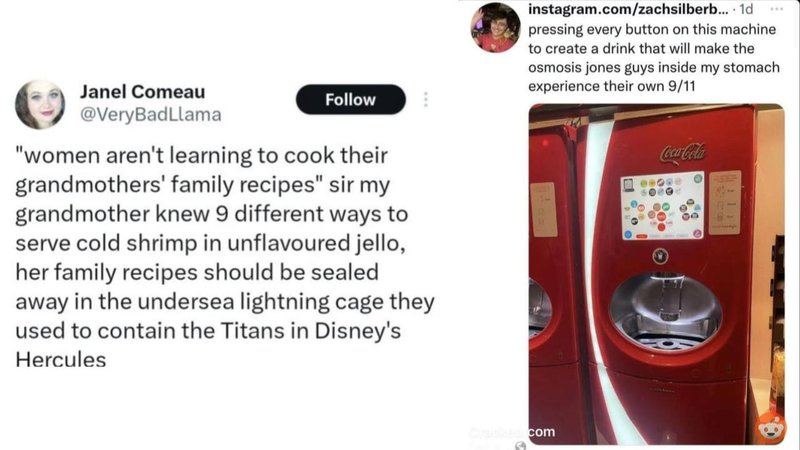Click the caption about pressing every button
This screenshot has height=450, width=800.
(x=654, y=58)
